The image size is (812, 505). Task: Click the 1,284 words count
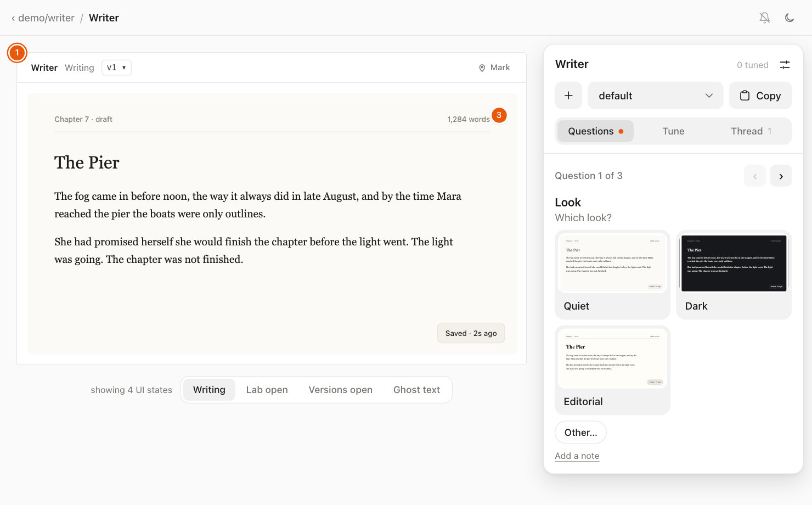coord(469,119)
